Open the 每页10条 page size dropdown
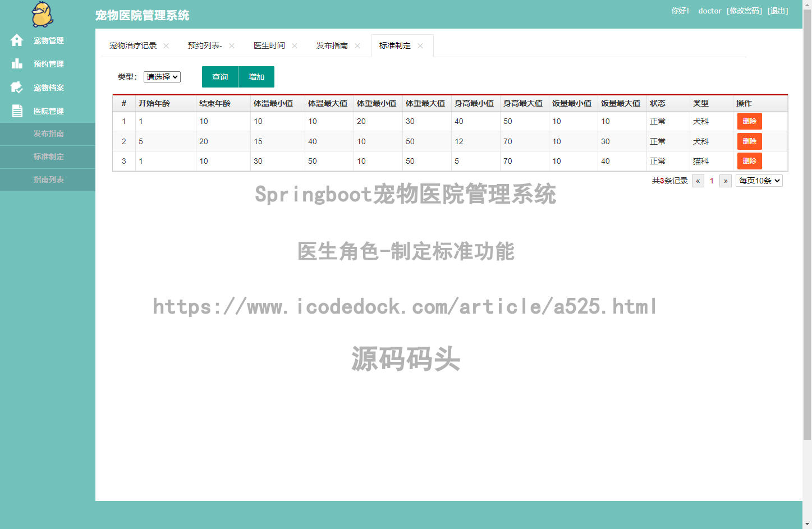The height and width of the screenshot is (529, 812). point(759,181)
